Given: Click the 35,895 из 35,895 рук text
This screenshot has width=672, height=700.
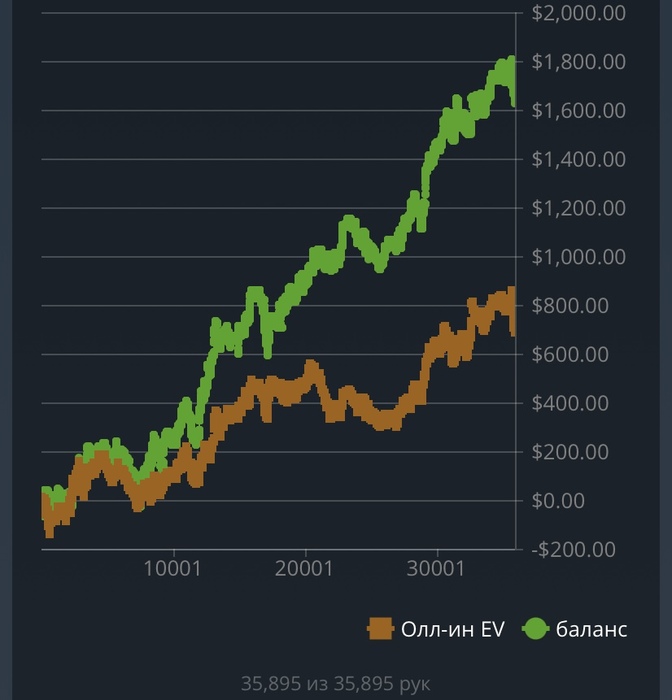Looking at the screenshot, I should (x=336, y=684).
